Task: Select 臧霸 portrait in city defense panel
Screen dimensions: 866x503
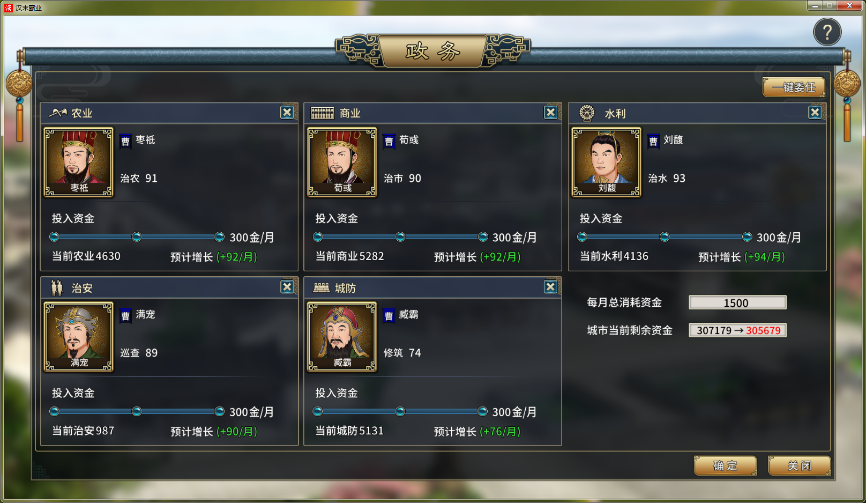Action: pyautogui.click(x=342, y=337)
